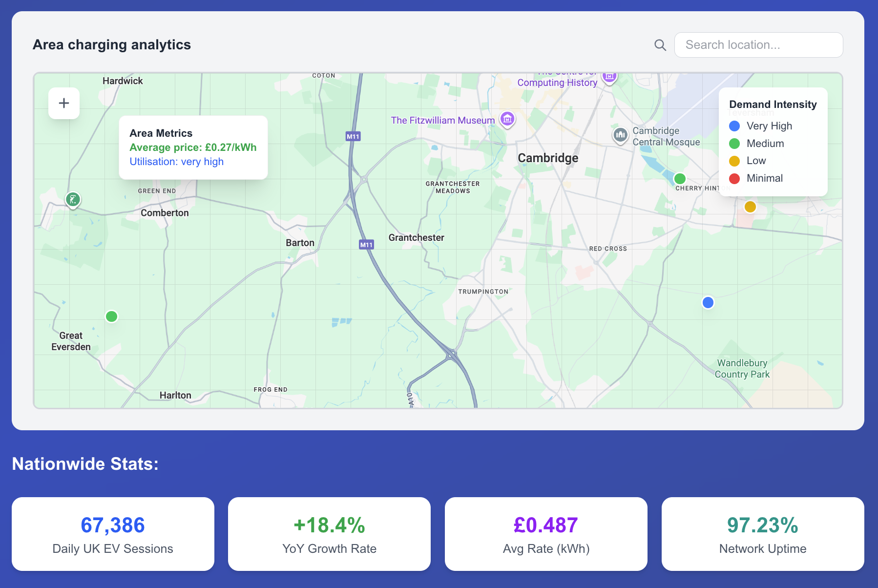Click the Grantchester Meadows label

point(453,188)
